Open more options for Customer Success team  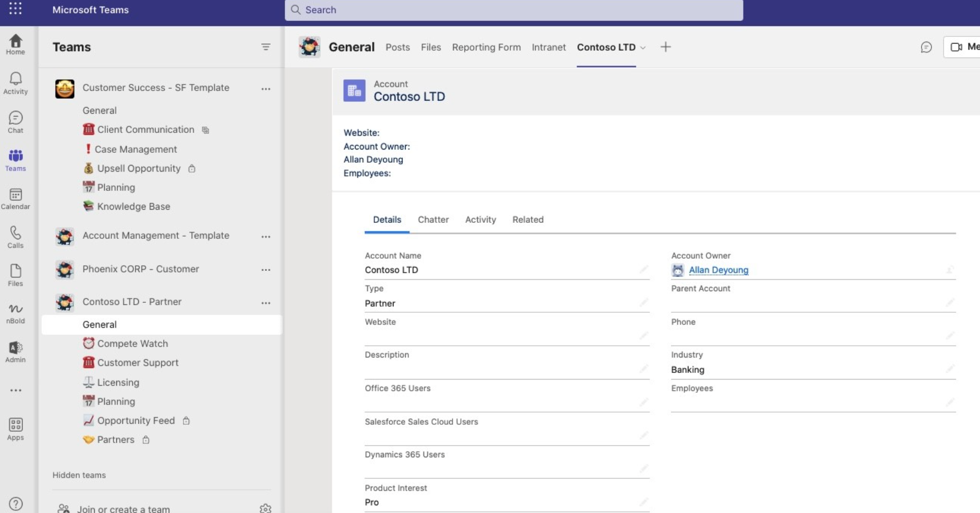[x=266, y=89]
